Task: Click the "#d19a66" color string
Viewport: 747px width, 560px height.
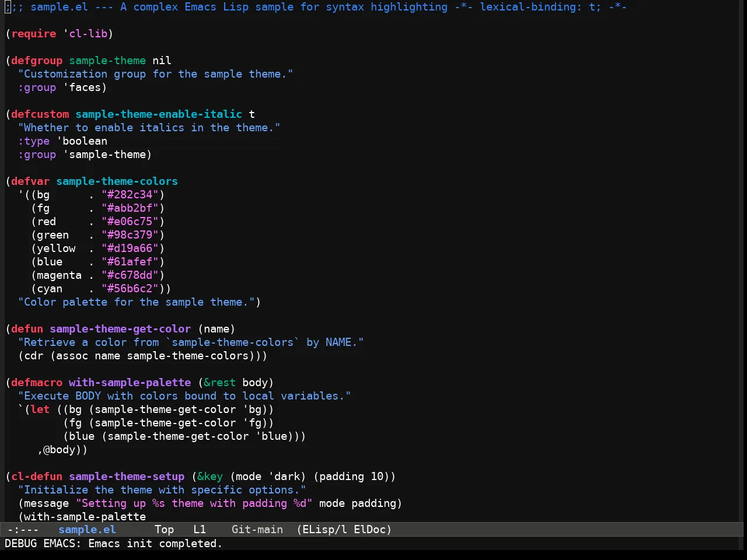Action: (x=130, y=249)
